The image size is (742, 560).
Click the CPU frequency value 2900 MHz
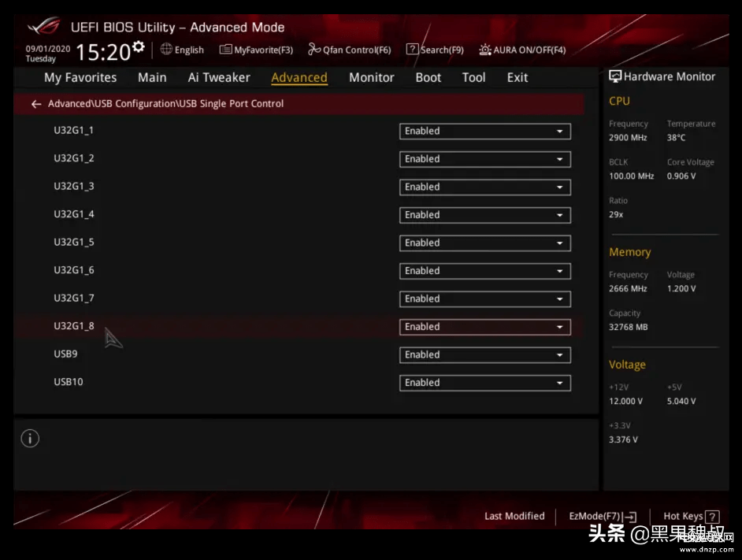point(628,138)
